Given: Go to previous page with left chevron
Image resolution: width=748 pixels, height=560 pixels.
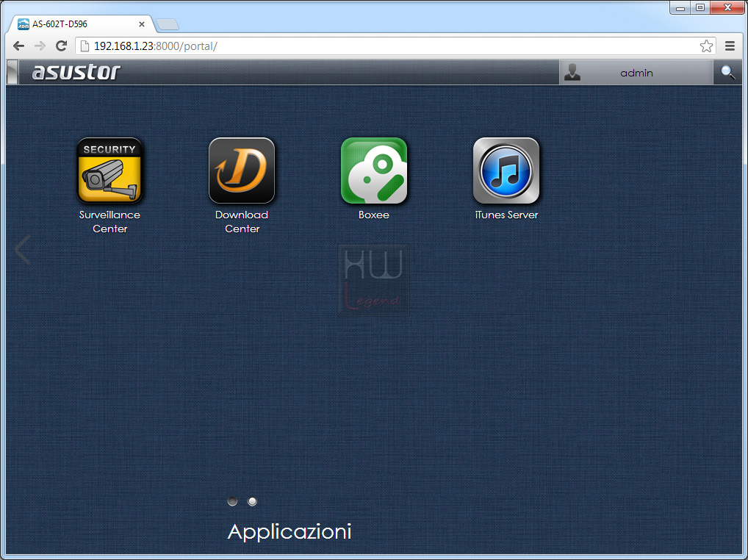Looking at the screenshot, I should (x=23, y=249).
